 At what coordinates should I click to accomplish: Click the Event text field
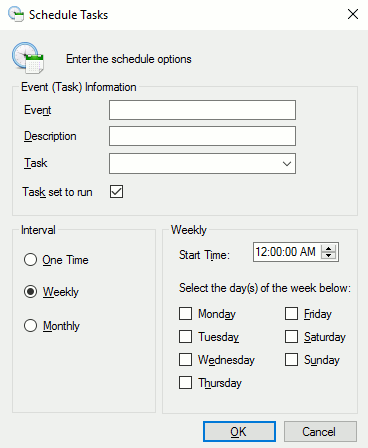[202, 110]
